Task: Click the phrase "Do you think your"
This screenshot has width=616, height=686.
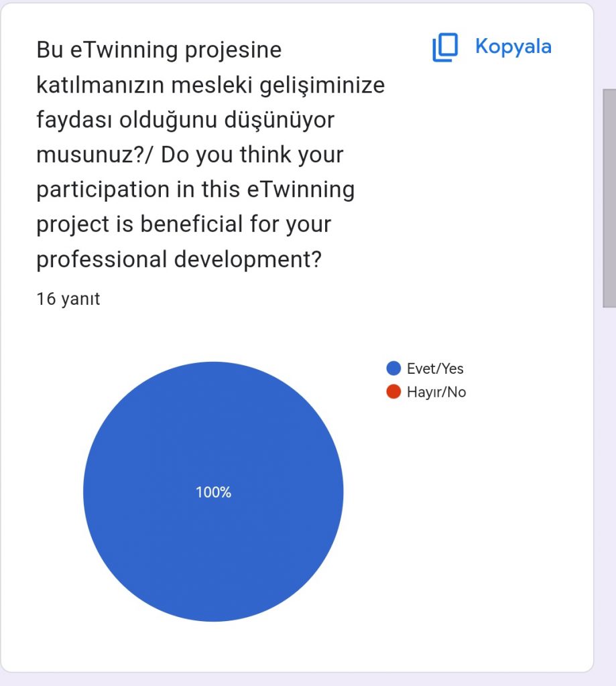Action: [x=252, y=155]
